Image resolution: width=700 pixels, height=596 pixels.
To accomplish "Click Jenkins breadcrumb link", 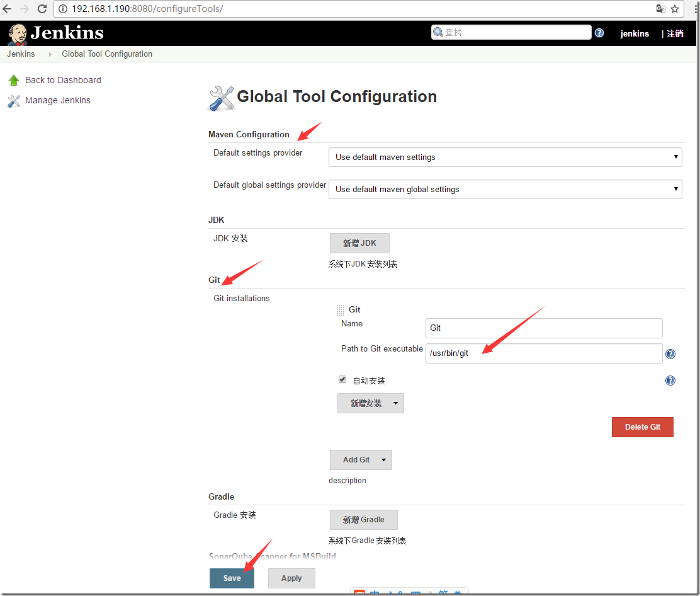I will (x=21, y=54).
